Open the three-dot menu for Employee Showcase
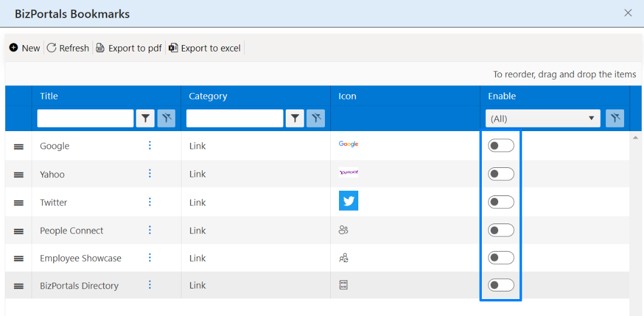This screenshot has height=316, width=644. 150,257
